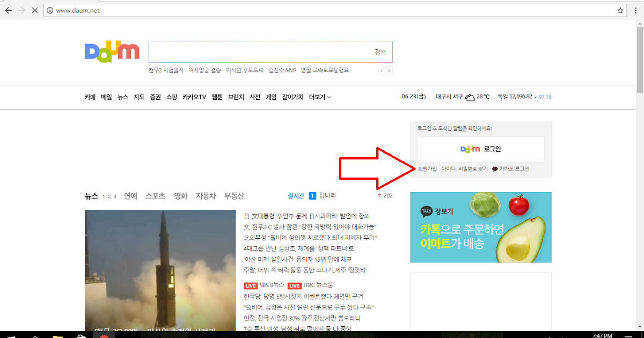The width and height of the screenshot is (644, 338).
Task: Open the Chrome three-dot menu
Action: (x=636, y=10)
